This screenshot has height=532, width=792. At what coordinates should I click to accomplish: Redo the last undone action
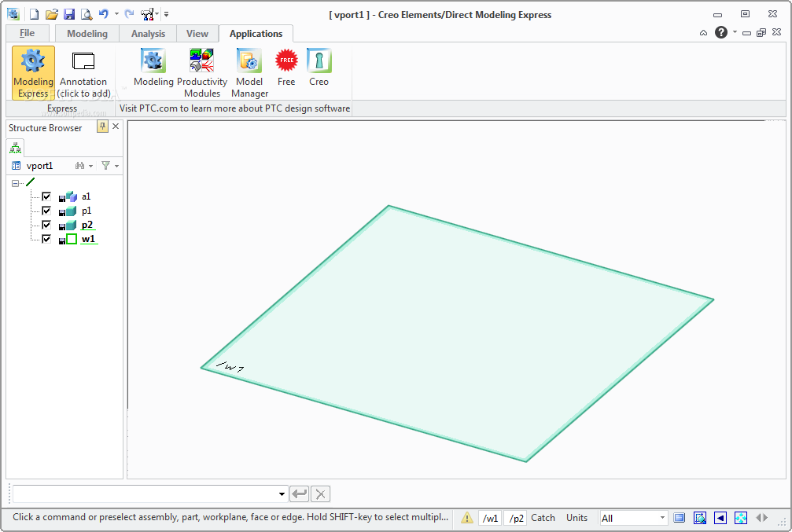tap(129, 14)
